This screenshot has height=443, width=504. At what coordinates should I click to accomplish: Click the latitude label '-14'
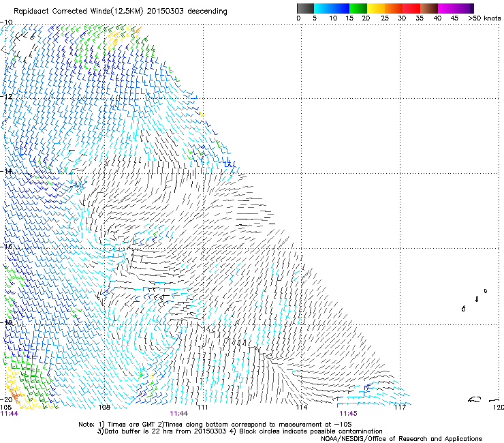(7, 172)
